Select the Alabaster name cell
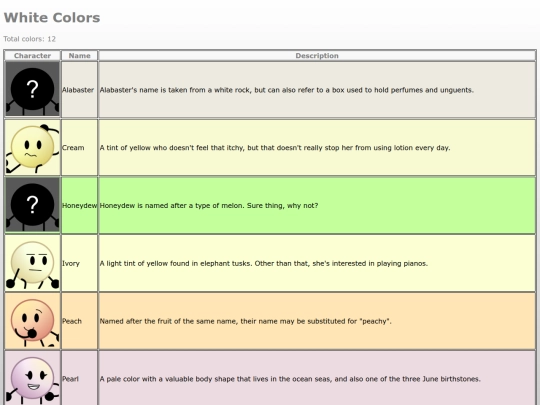This screenshot has height=405, width=540. click(x=80, y=90)
